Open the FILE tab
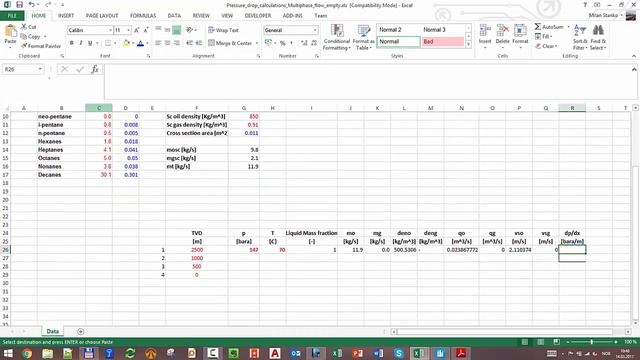 (x=12, y=16)
